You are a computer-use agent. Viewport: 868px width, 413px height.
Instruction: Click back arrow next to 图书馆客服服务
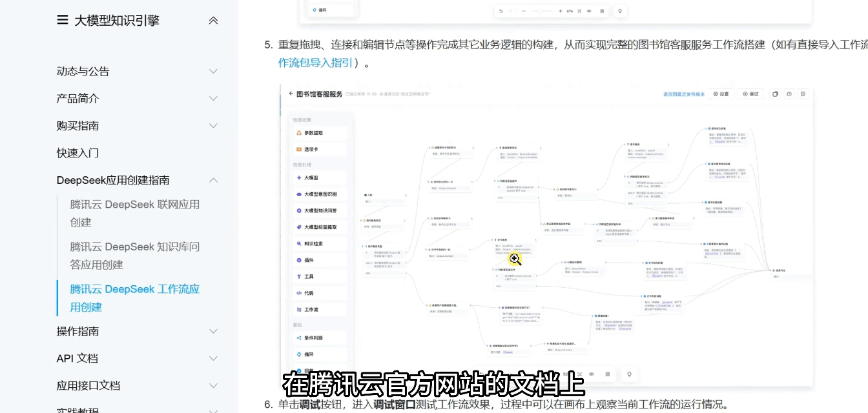coord(291,94)
